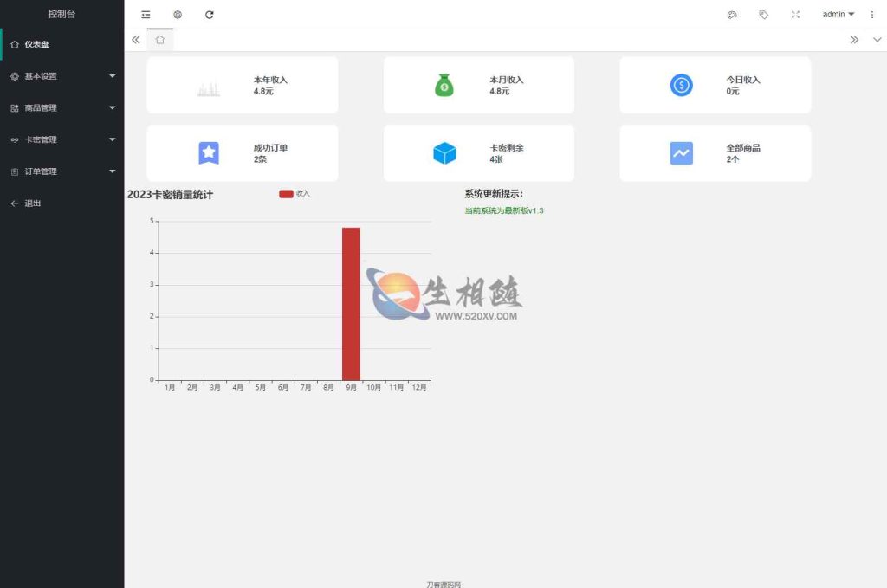This screenshot has width=887, height=588.
Task: Select the 卡密剩余 blue cube icon
Action: click(444, 152)
